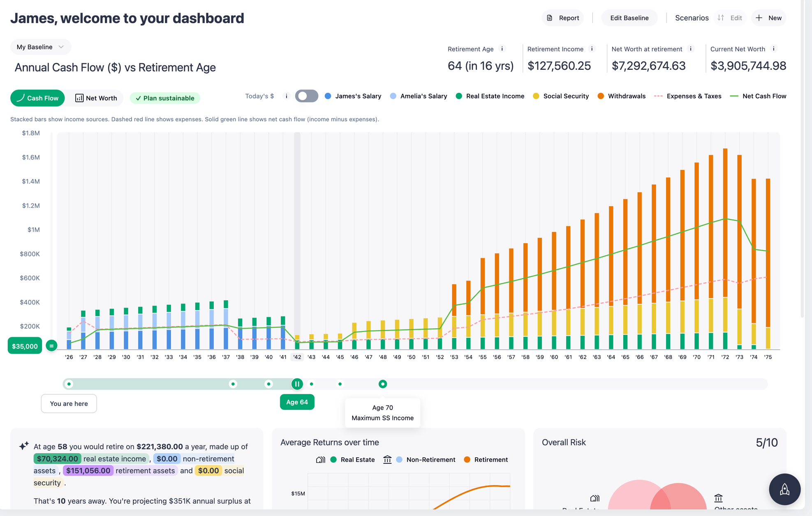The image size is (812, 516).
Task: Select the '42 year label on the x-axis
Action: click(x=297, y=357)
